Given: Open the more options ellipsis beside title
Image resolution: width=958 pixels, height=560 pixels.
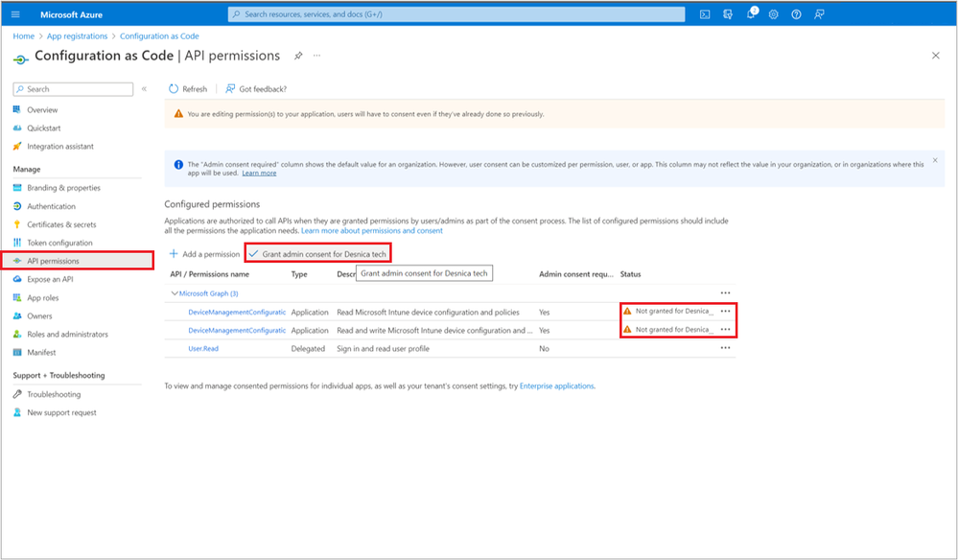Looking at the screenshot, I should tap(316, 56).
